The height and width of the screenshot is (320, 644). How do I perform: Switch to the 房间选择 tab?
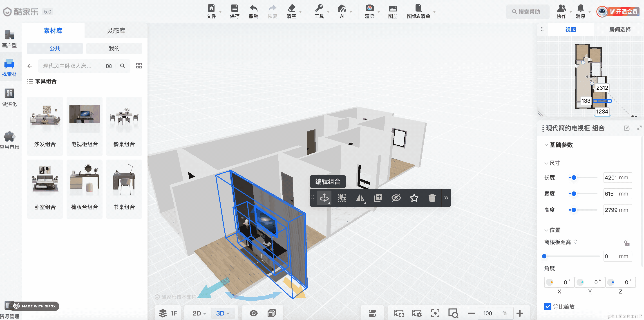[x=620, y=29]
